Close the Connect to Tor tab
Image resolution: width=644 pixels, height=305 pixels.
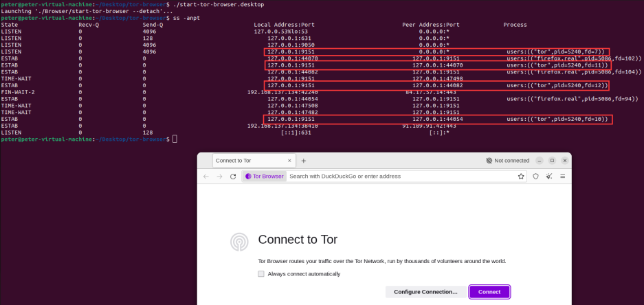(289, 161)
